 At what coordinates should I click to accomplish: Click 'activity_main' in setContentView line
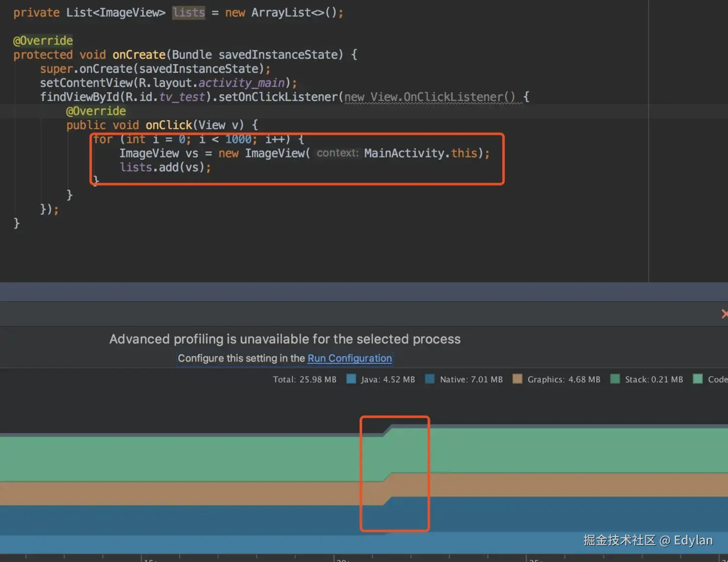point(241,83)
